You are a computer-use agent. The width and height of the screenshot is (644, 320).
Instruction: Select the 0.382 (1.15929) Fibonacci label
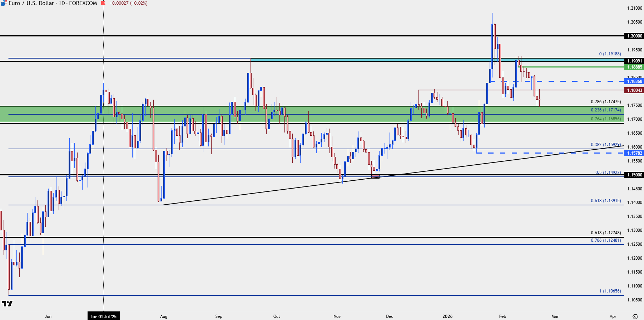tap(606, 145)
